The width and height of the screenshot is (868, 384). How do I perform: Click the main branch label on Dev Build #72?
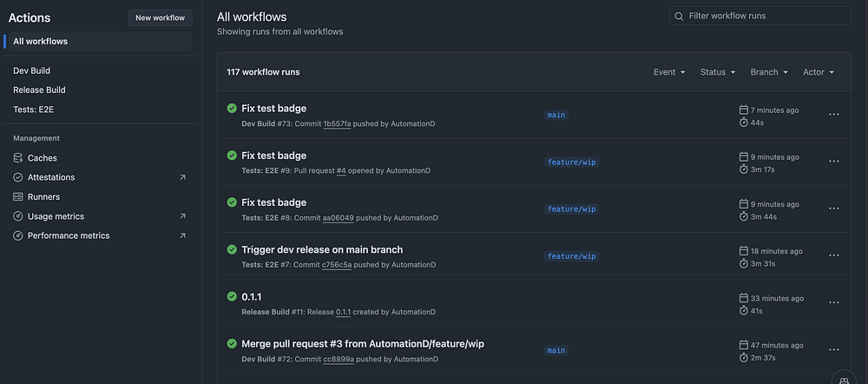[x=556, y=350]
